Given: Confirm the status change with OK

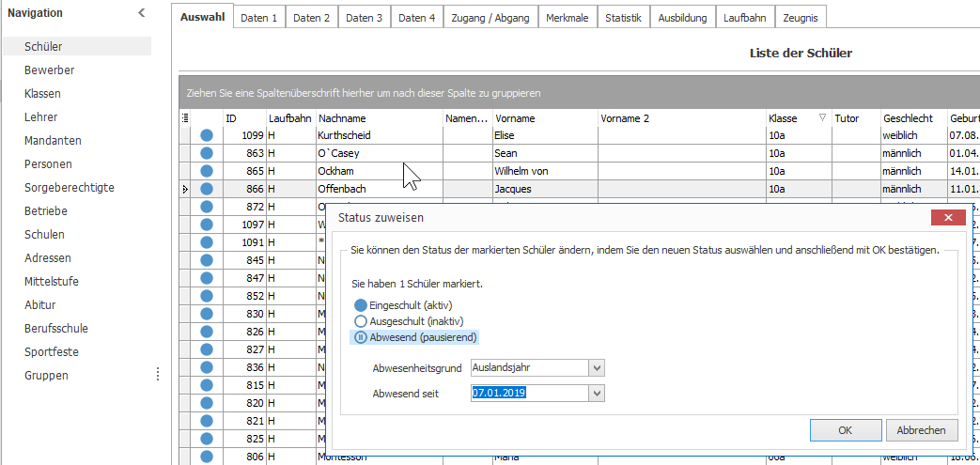Looking at the screenshot, I should (845, 430).
